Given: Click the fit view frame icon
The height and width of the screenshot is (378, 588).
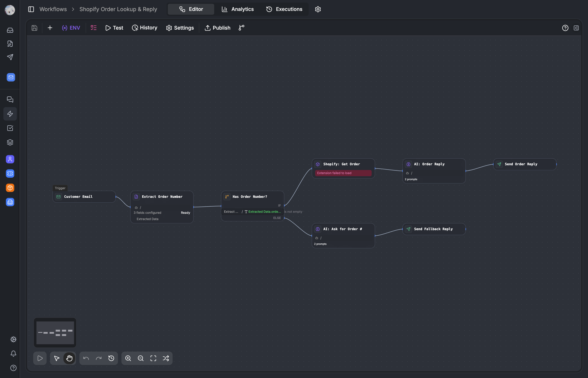Looking at the screenshot, I should [x=153, y=358].
